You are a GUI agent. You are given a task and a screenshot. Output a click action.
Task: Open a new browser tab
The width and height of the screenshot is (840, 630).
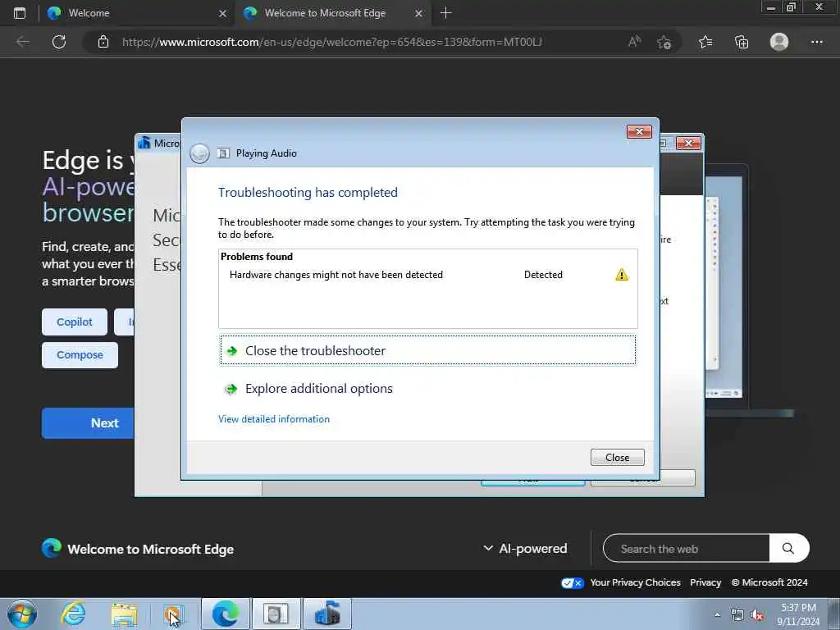(x=445, y=13)
